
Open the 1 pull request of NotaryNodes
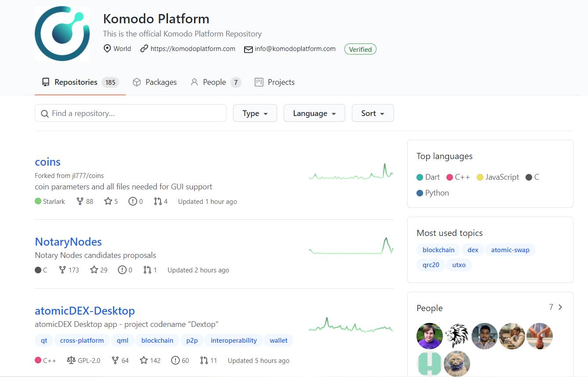150,270
